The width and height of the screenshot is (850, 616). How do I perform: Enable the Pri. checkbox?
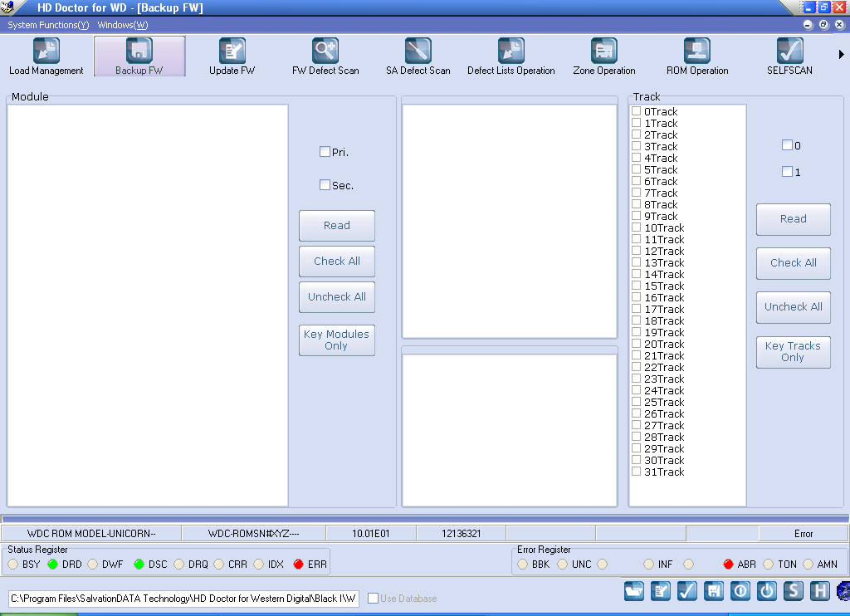[325, 152]
